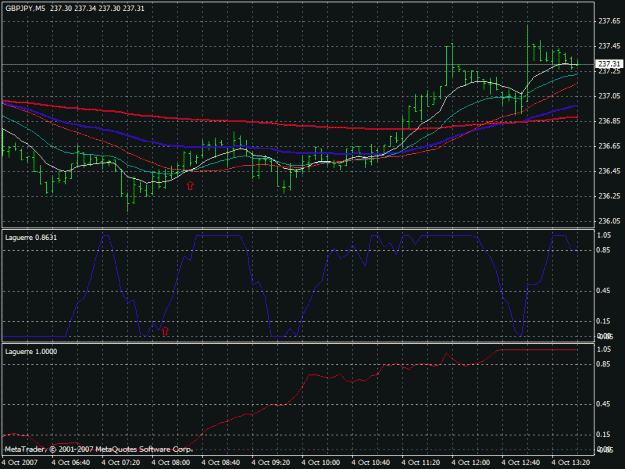Viewport: 625px width, 469px height.
Task: Select the red up-arrow object on price chart
Action: click(190, 185)
